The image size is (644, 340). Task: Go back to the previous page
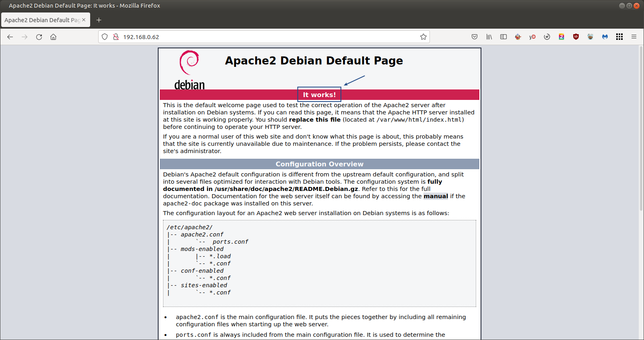click(10, 37)
